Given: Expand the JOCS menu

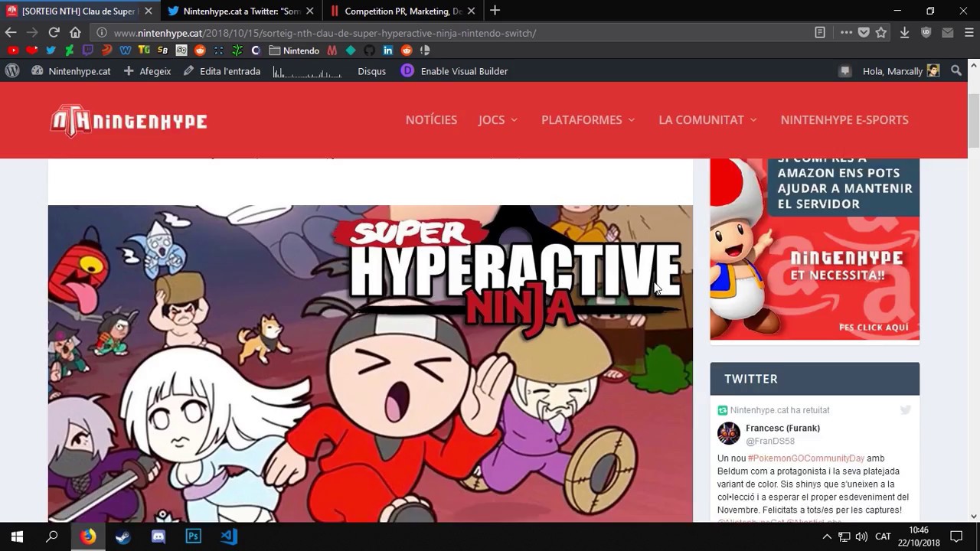Looking at the screenshot, I should pos(498,119).
